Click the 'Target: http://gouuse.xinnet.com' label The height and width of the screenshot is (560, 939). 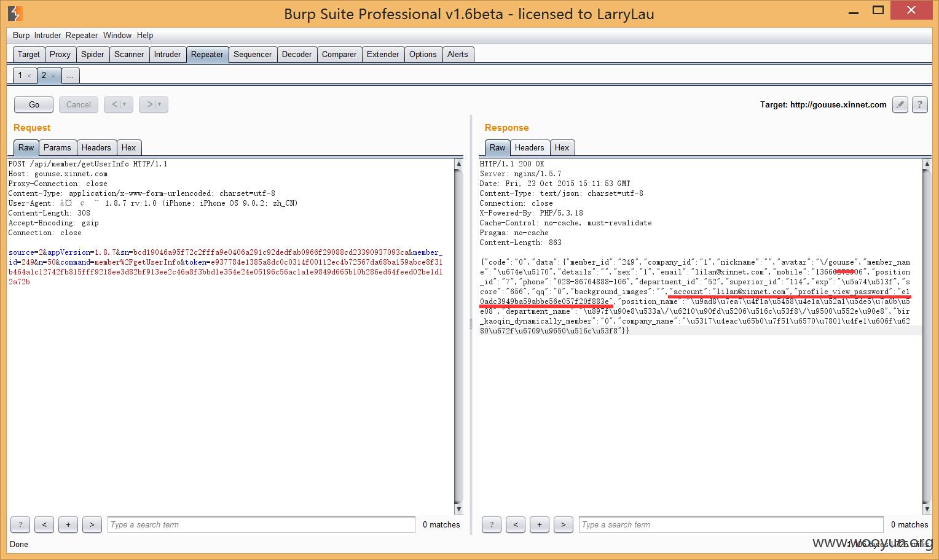pos(823,104)
